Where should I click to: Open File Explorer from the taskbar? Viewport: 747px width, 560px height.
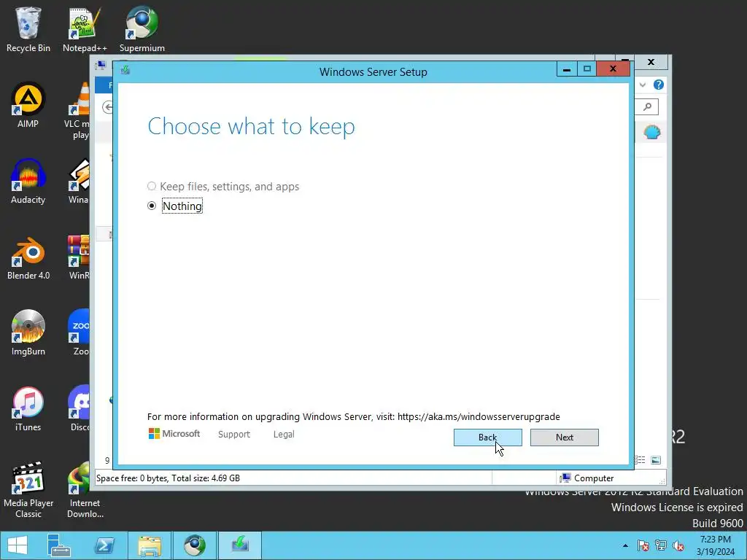pyautogui.click(x=150, y=545)
